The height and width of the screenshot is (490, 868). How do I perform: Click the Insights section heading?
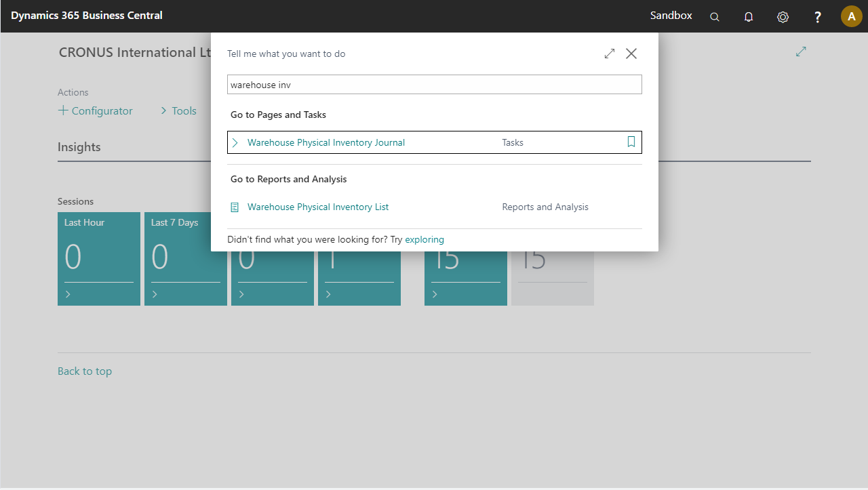[x=79, y=147]
